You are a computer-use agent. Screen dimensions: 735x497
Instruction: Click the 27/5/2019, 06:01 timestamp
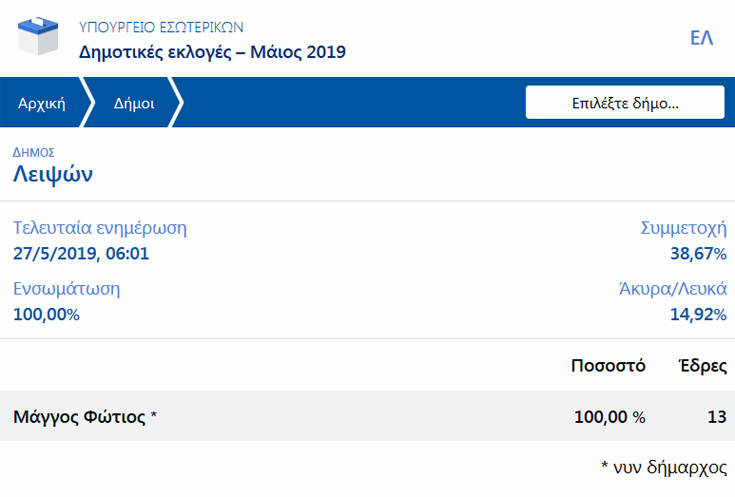81,253
